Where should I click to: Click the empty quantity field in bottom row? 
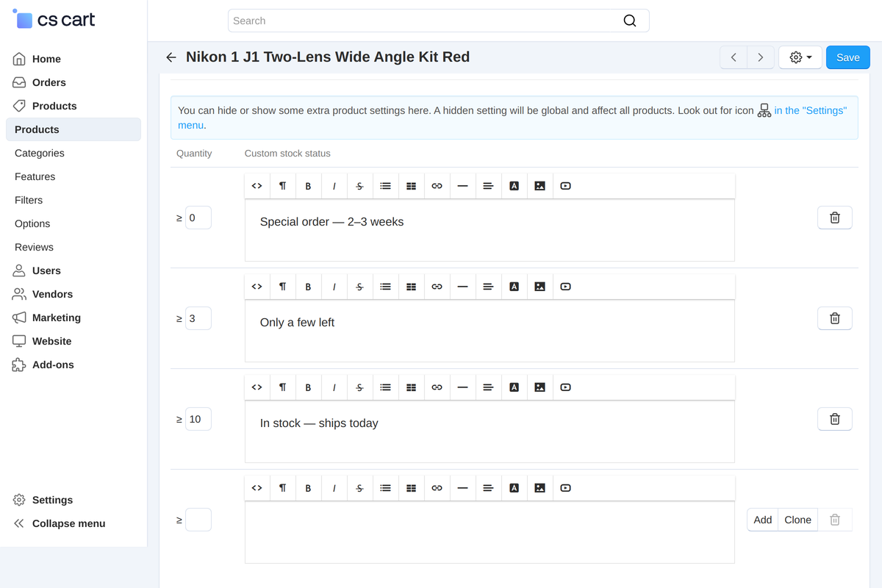click(198, 520)
